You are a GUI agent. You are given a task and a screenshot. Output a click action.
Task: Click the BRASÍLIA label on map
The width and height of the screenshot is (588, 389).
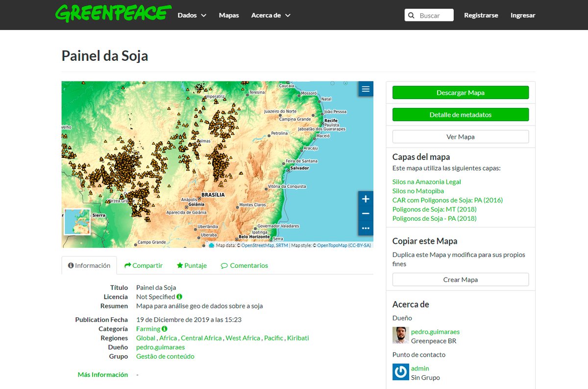(213, 195)
